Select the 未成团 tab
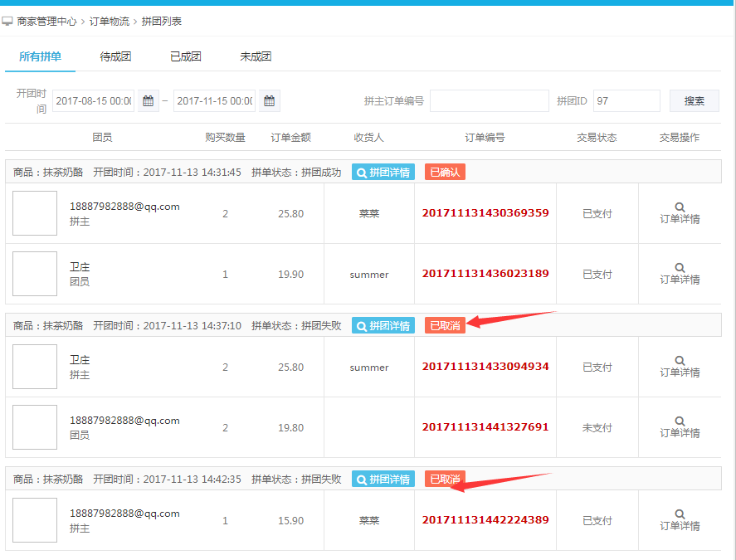This screenshot has width=736, height=560. coord(256,57)
